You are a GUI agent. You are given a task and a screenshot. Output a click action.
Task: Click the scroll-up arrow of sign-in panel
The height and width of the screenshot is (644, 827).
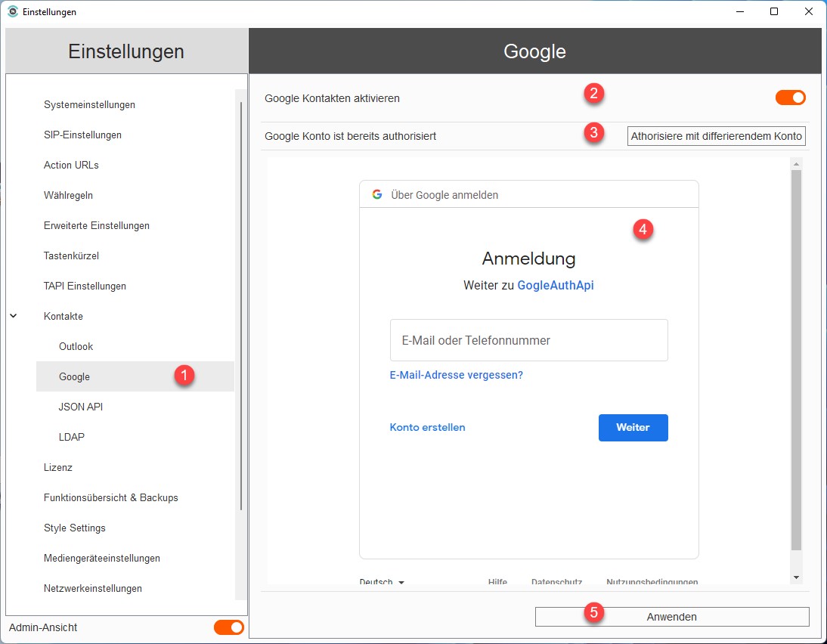(x=797, y=164)
